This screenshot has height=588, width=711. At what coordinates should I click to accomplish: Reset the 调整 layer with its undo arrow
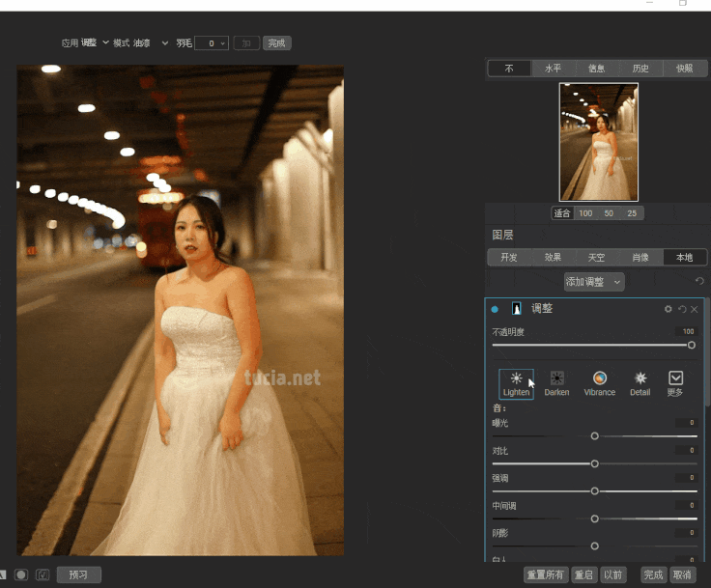(681, 309)
